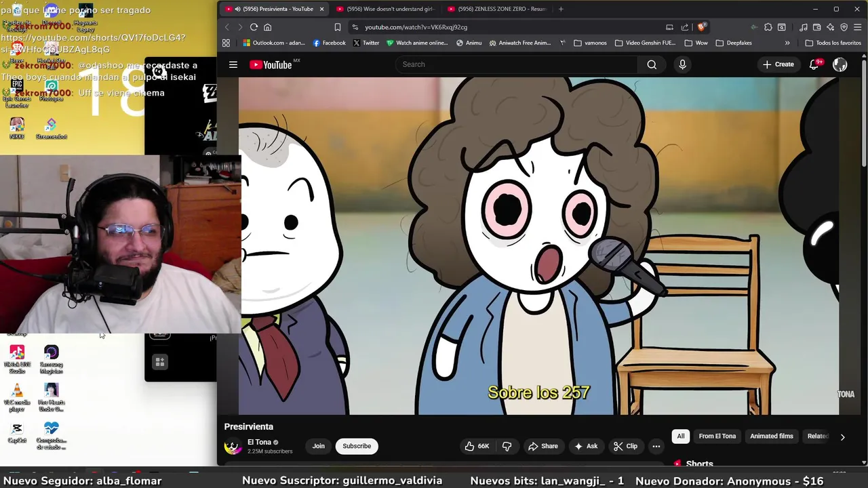Open the Twitter bookmark

pyautogui.click(x=366, y=43)
